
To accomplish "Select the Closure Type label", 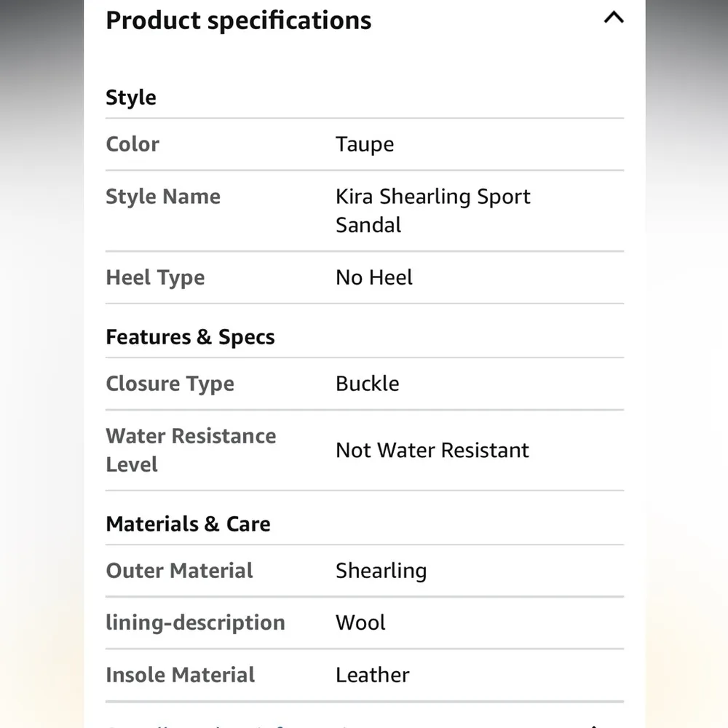I will pyautogui.click(x=170, y=384).
